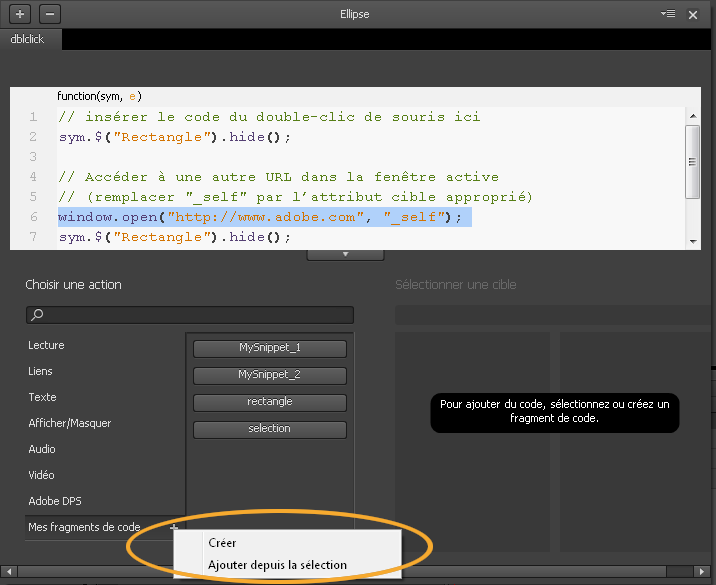Choose Ajouter depuis la sélection

click(x=278, y=565)
